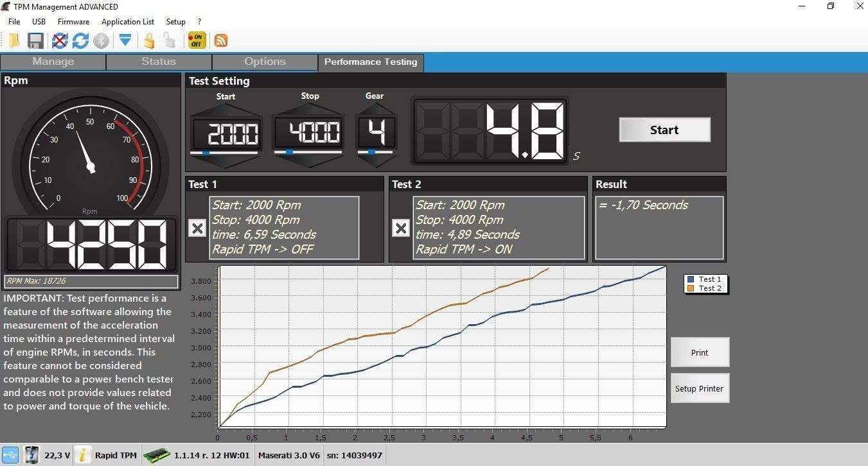Click the Maserati 3.0 V6 status entry
The image size is (868, 466).
(289, 455)
